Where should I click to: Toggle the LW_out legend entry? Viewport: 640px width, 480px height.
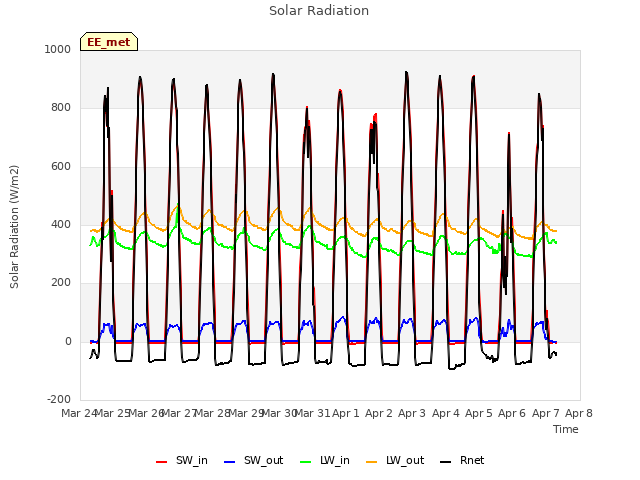(x=395, y=461)
